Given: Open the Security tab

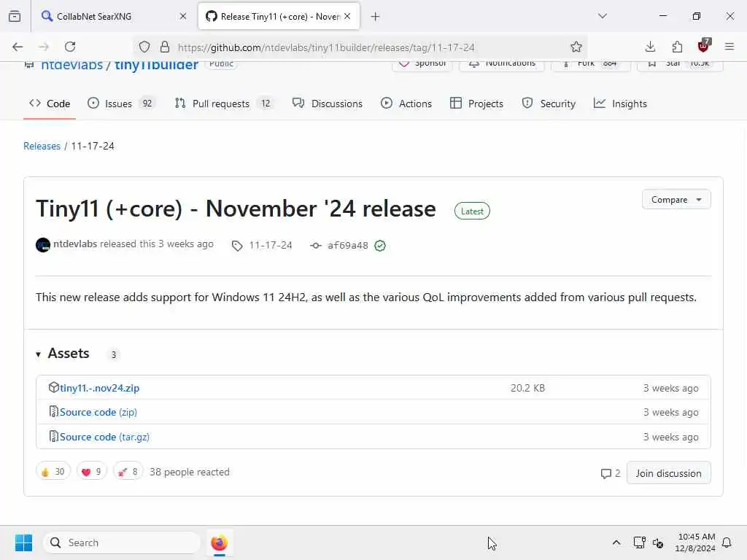Looking at the screenshot, I should (x=549, y=104).
